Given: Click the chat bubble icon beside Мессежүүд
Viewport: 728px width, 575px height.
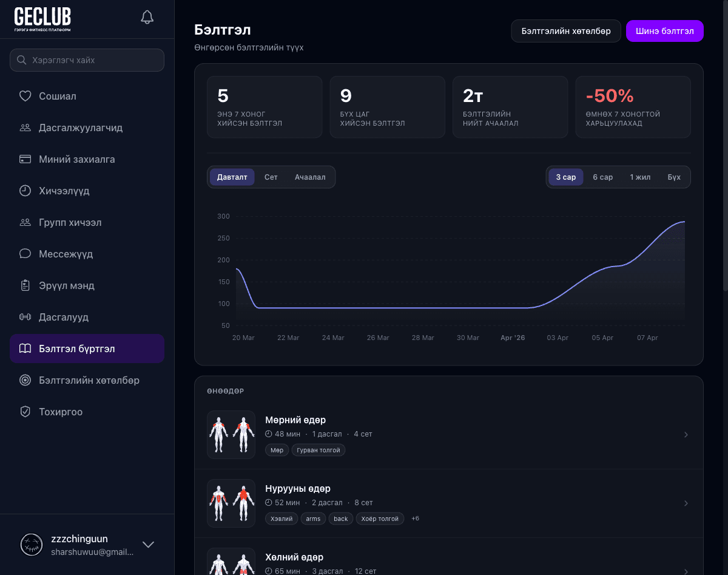Looking at the screenshot, I should (25, 254).
